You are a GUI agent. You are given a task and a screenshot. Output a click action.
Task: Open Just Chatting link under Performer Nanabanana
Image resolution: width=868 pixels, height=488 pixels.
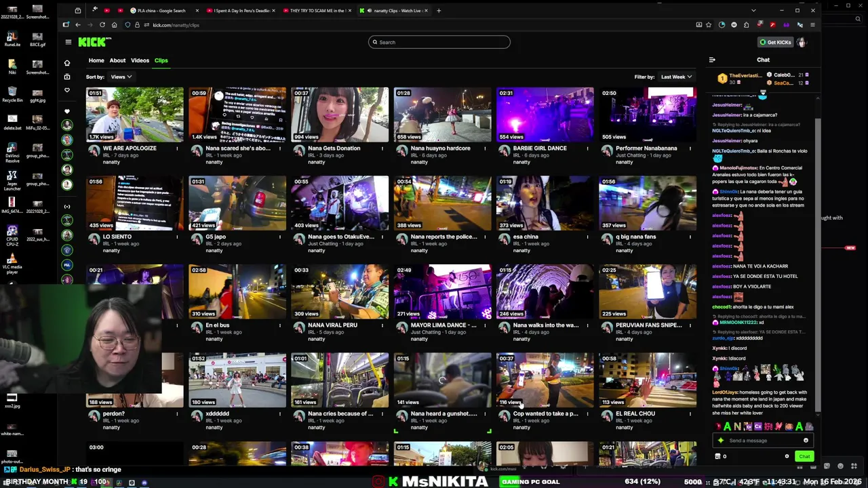(630, 155)
